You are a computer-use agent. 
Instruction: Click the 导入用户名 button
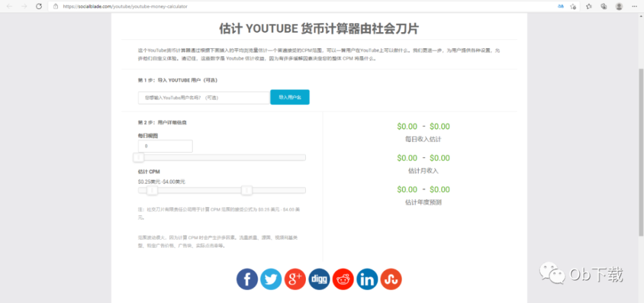point(290,97)
